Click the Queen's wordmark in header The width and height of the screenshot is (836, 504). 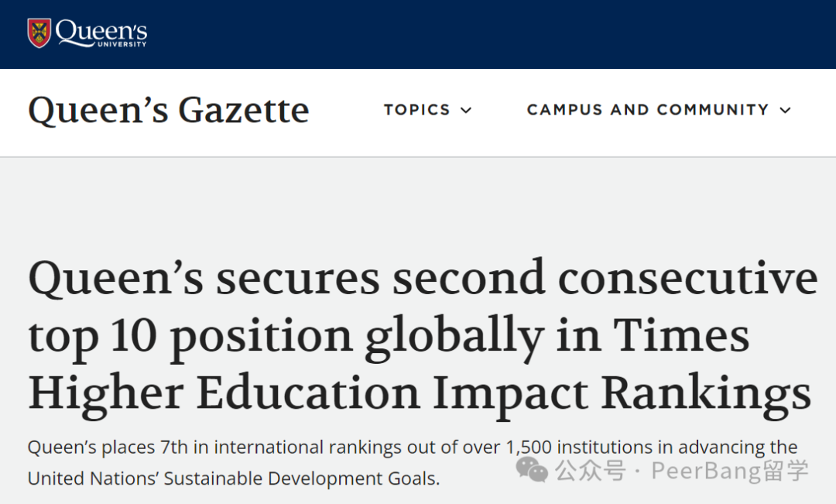[x=101, y=31]
